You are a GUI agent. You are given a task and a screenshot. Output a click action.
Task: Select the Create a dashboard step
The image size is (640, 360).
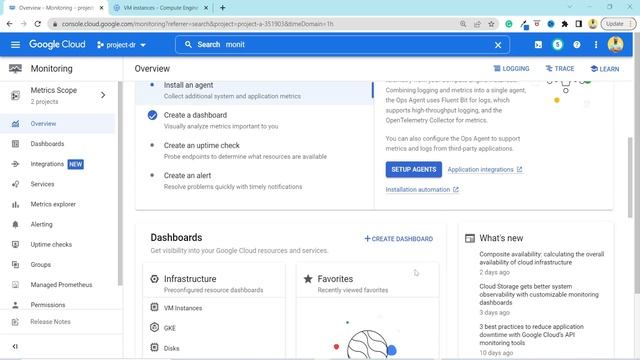(x=254, y=120)
